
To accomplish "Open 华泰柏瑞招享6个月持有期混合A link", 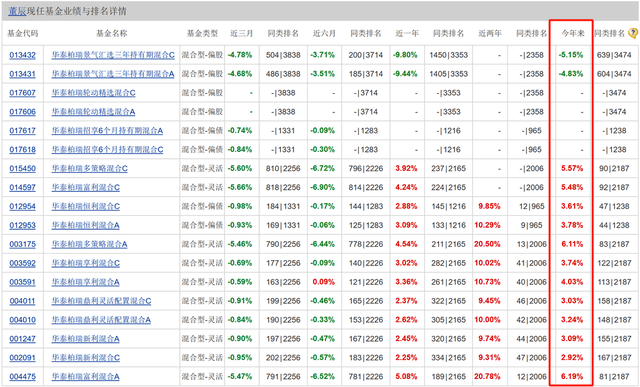I will coord(107,131).
